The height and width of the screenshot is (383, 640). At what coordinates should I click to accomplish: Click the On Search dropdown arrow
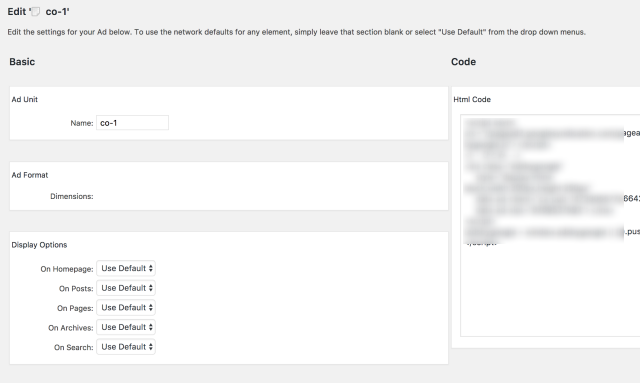[x=151, y=347]
